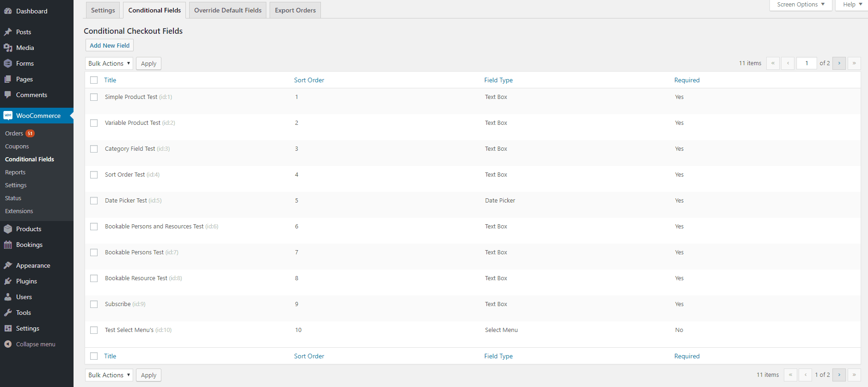Jump to last page using bottom double arrow
The image size is (868, 387).
tap(854, 375)
